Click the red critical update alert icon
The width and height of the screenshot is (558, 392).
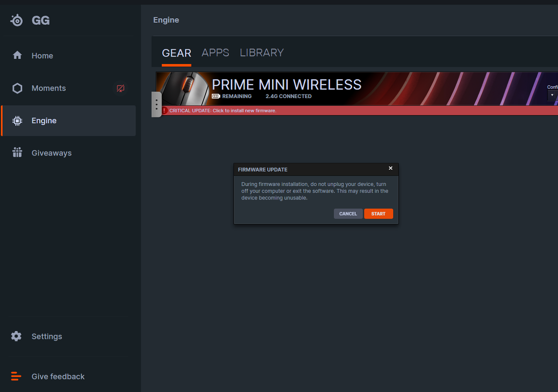click(164, 111)
